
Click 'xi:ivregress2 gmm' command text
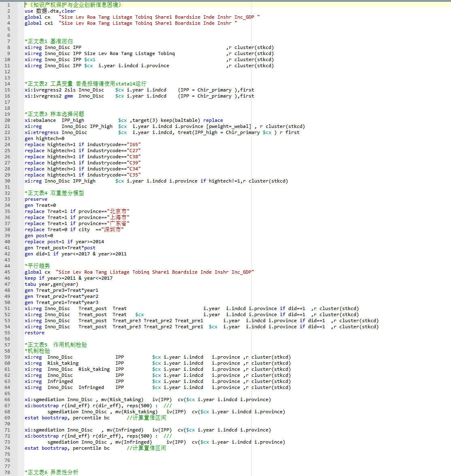(49, 96)
